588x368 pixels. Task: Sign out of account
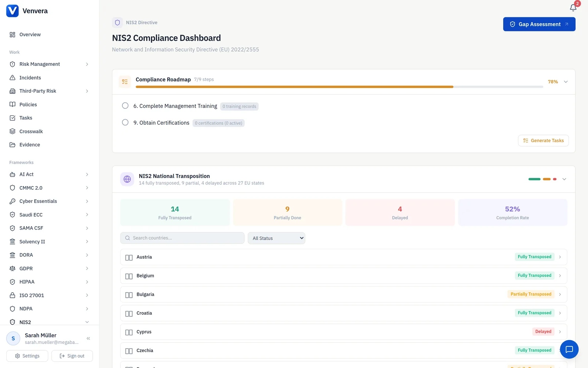point(72,356)
